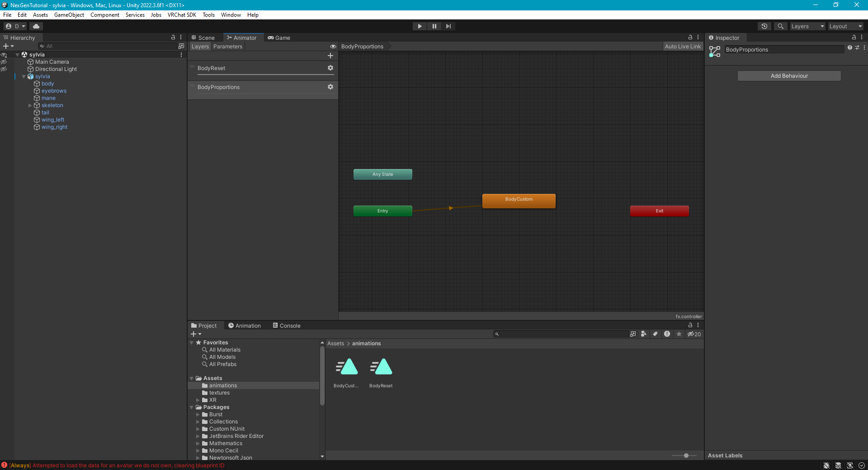The width and height of the screenshot is (868, 470).
Task: Open the Undo History icon
Action: point(764,26)
